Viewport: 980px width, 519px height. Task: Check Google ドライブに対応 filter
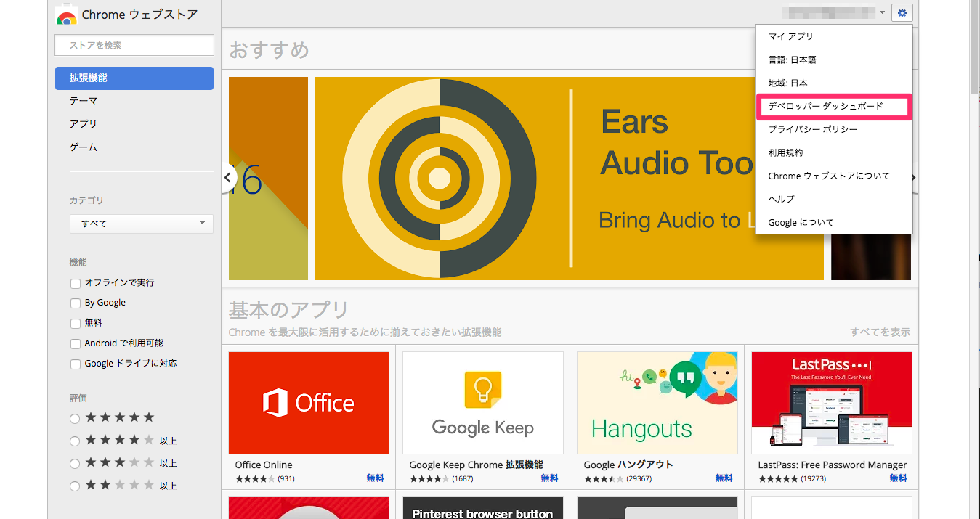[x=76, y=364]
